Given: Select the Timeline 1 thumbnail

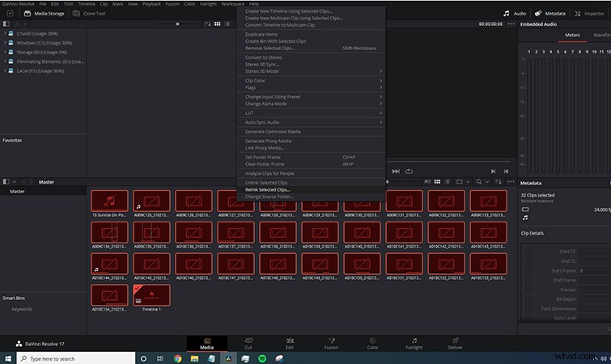Looking at the screenshot, I should click(151, 295).
